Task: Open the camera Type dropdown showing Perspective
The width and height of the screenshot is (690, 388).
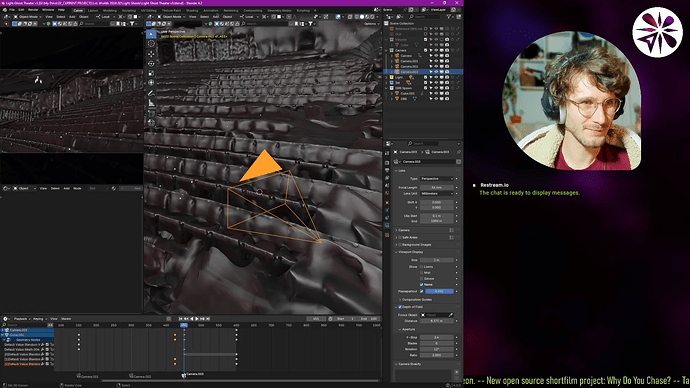Action: (x=437, y=179)
